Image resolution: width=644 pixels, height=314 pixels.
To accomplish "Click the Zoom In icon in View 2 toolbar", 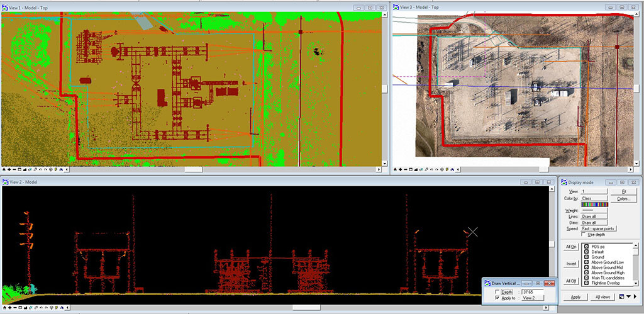I will (9, 308).
